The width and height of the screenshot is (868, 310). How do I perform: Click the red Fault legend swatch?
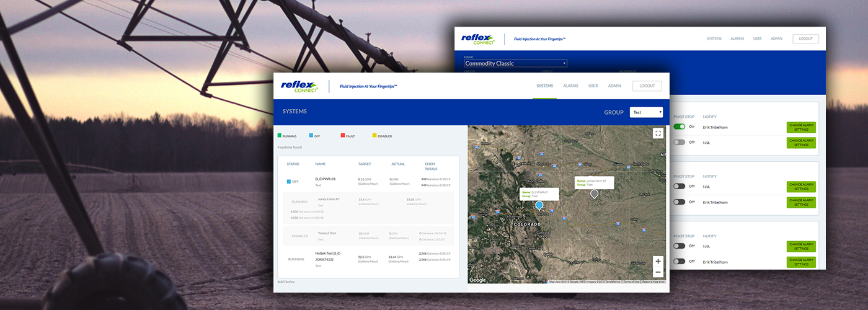pos(342,135)
